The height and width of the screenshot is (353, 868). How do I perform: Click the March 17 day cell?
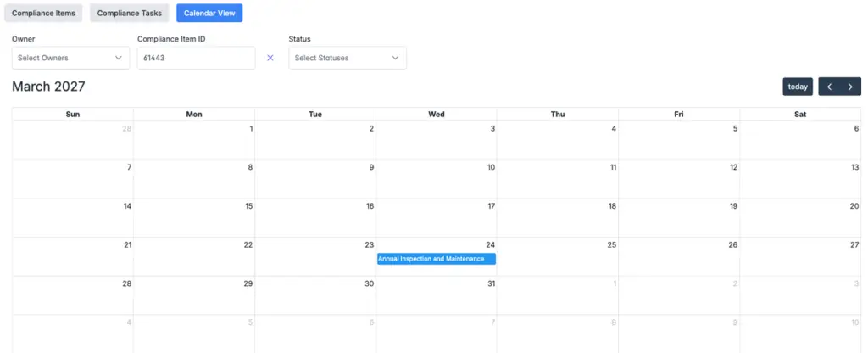point(437,217)
